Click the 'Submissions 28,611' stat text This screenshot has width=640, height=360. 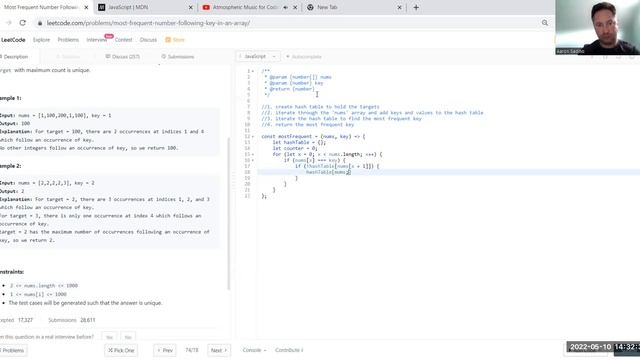click(71, 320)
